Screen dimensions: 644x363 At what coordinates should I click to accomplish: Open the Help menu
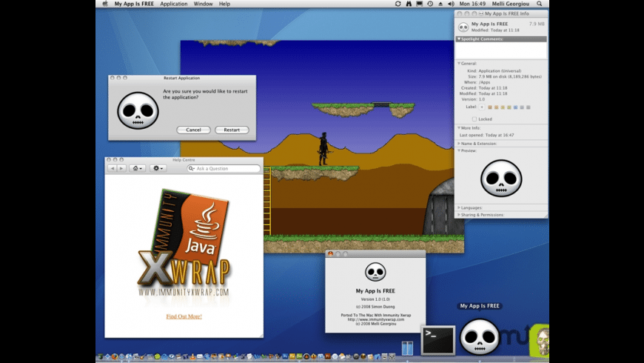[x=224, y=4]
